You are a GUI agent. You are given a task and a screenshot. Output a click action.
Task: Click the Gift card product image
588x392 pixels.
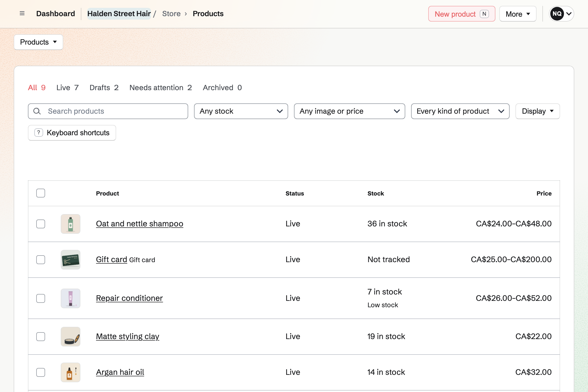pos(71,259)
